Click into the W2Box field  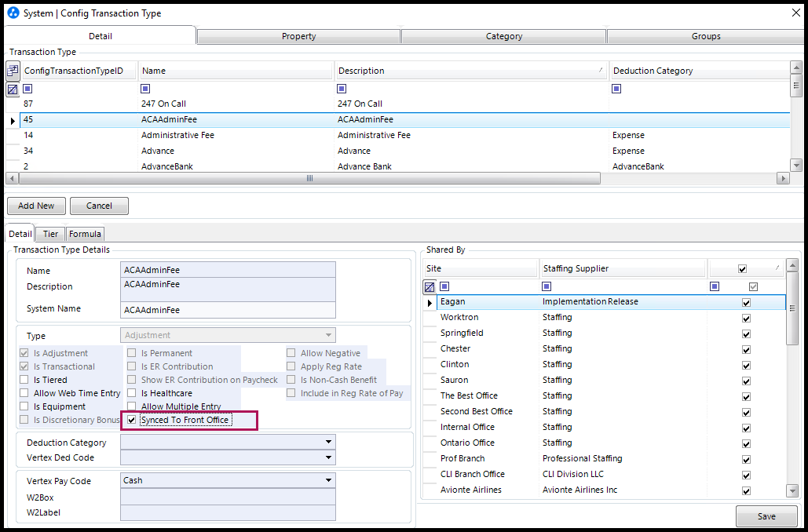(228, 497)
